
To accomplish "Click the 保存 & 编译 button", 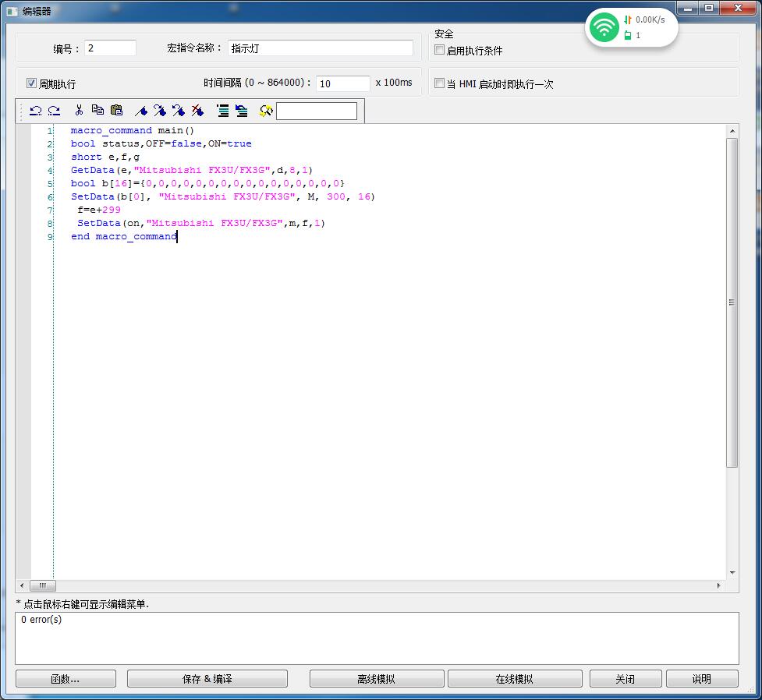I will (x=207, y=679).
